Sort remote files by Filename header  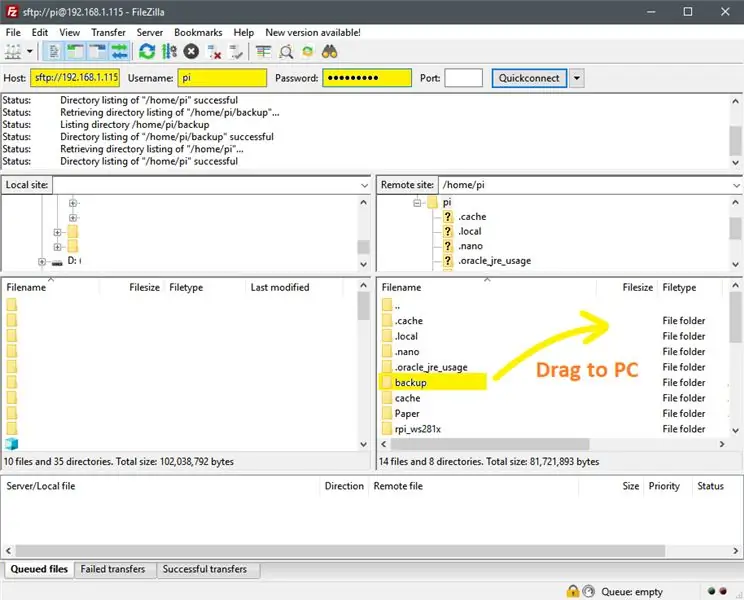401,287
